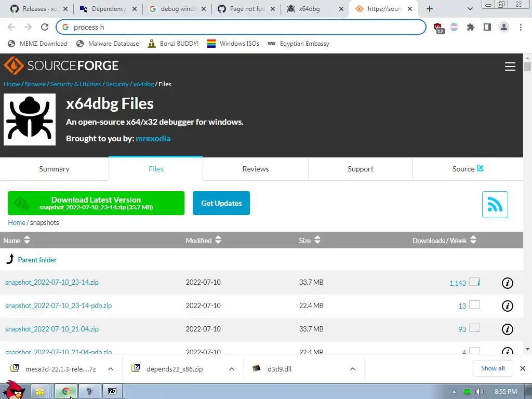Image resolution: width=532 pixels, height=399 pixels.
Task: Download snapshot_2022-07-10_23-14.zip
Action: pyautogui.click(x=52, y=282)
